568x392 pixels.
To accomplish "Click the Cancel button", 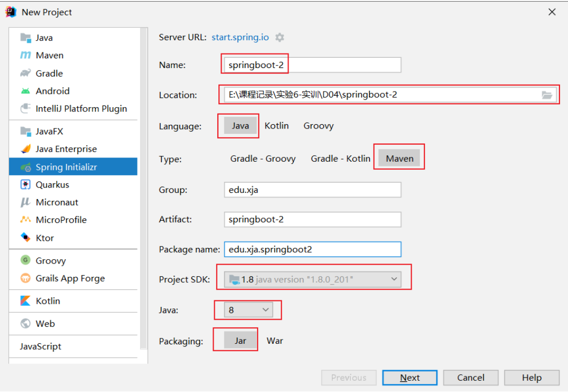I will [471, 378].
